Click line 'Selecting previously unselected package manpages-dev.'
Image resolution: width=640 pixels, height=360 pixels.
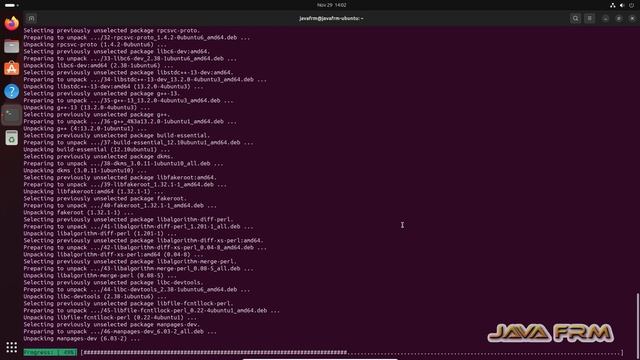click(112, 324)
